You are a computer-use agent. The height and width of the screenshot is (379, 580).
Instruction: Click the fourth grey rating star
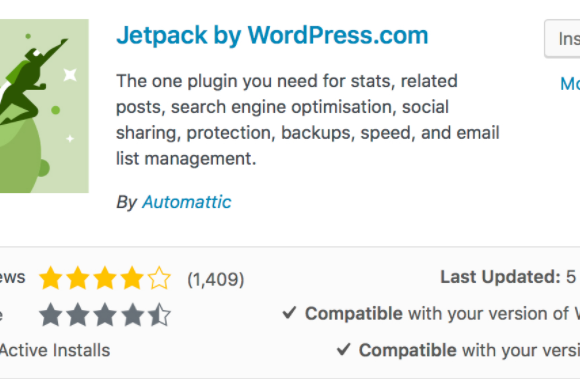pyautogui.click(x=132, y=315)
